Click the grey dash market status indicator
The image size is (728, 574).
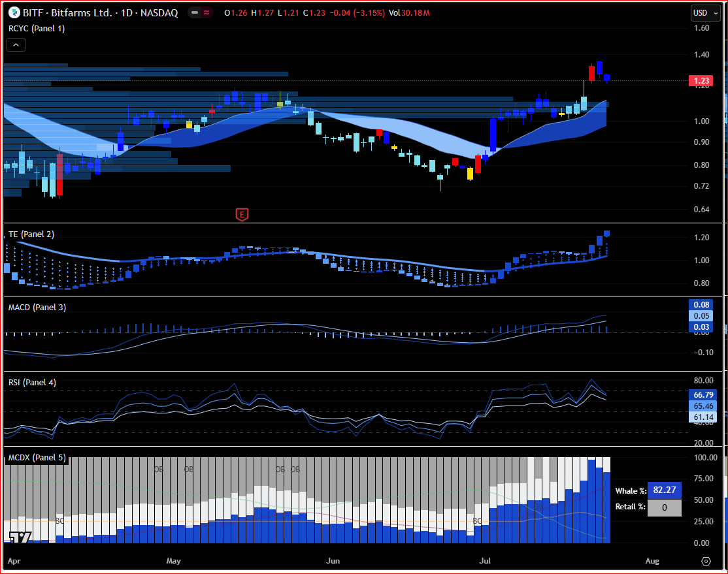click(x=195, y=13)
